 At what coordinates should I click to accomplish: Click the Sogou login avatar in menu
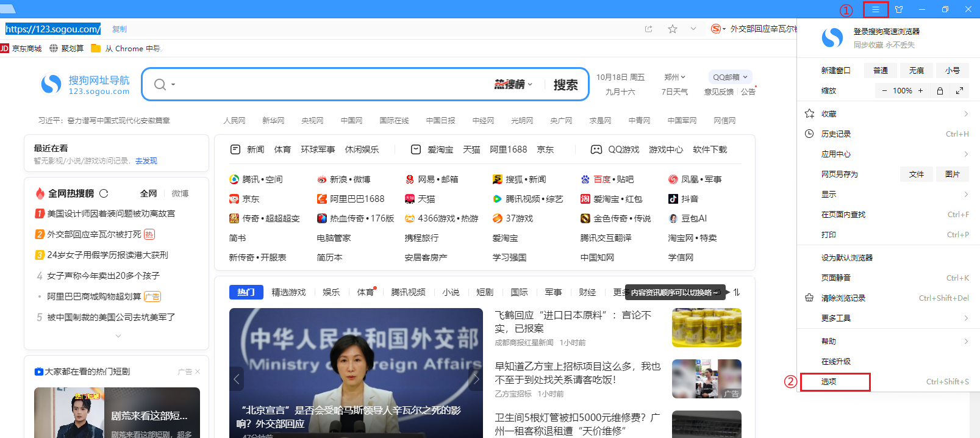click(x=832, y=38)
